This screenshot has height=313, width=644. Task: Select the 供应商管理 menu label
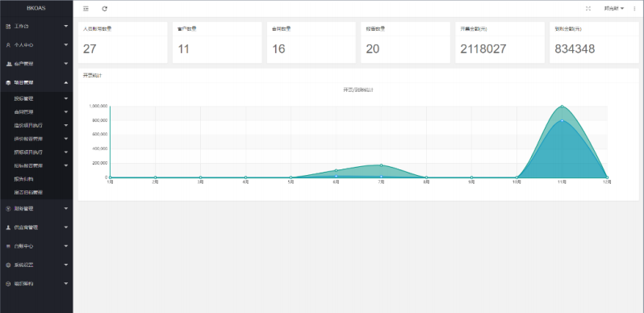(x=27, y=227)
